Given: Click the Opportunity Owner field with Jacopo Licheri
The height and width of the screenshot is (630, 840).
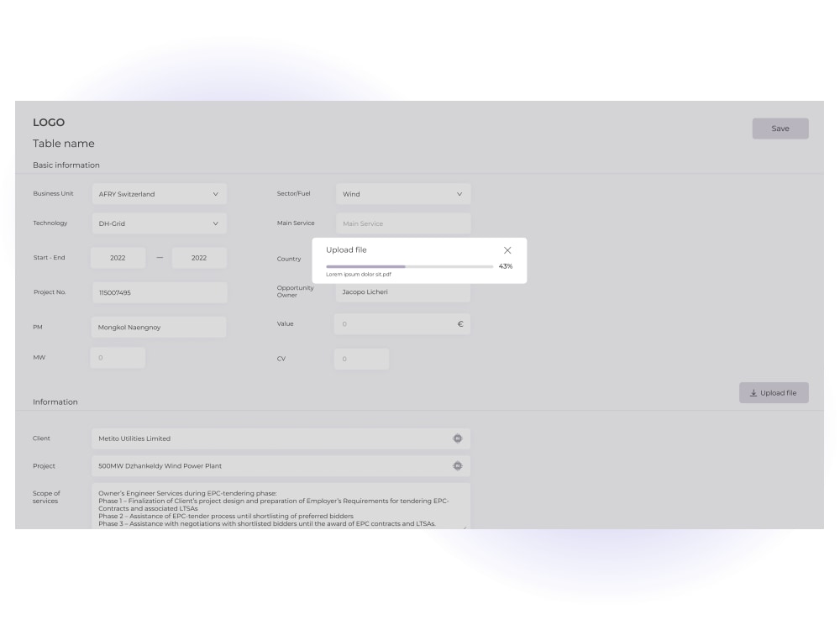Looking at the screenshot, I should (403, 291).
